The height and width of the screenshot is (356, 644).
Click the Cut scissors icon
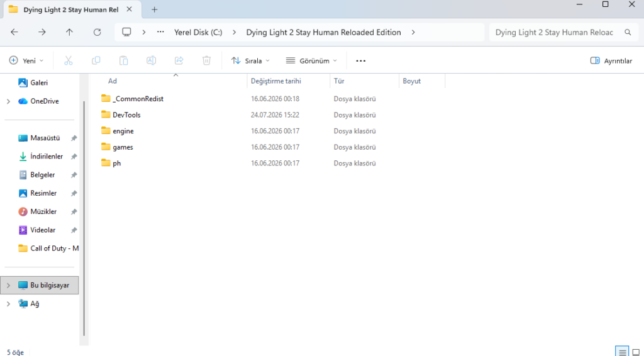[68, 61]
